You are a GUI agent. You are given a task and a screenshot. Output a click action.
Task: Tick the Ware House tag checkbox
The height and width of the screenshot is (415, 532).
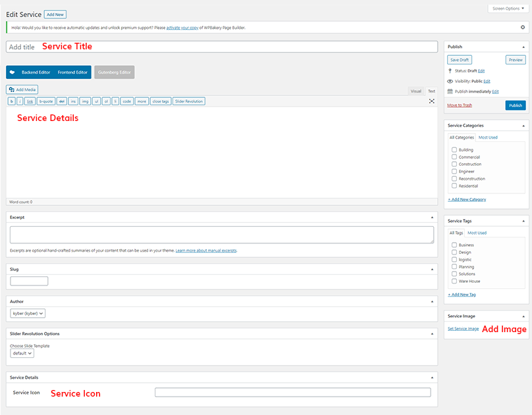click(454, 281)
